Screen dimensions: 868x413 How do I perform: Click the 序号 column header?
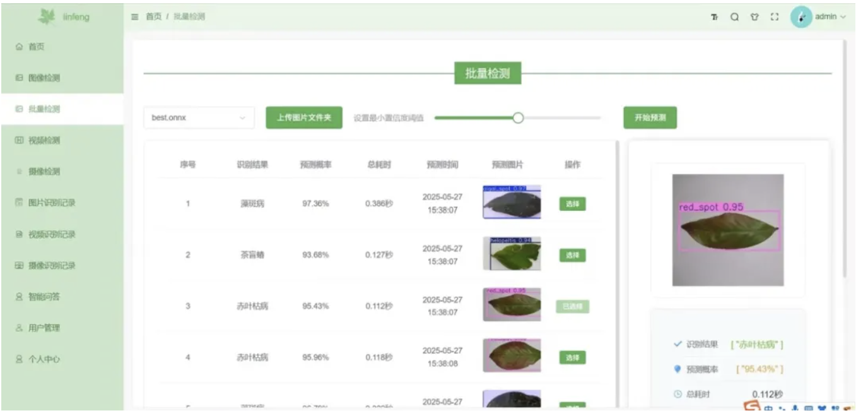[187, 165]
